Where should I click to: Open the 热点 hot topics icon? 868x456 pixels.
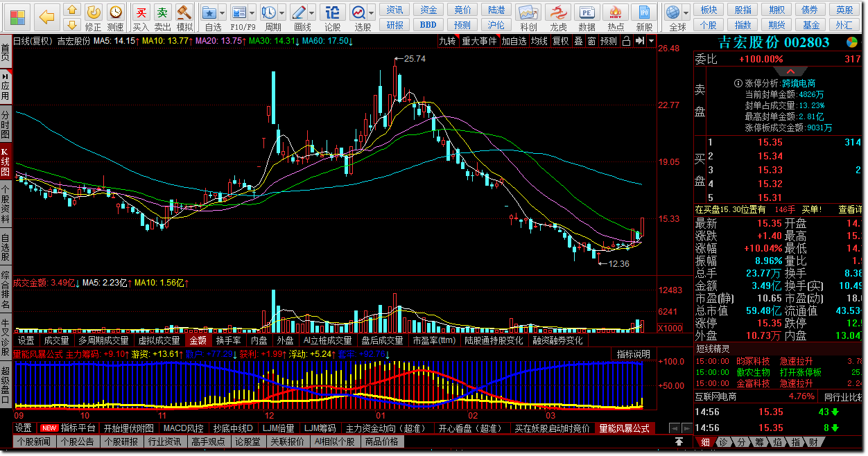pos(616,12)
